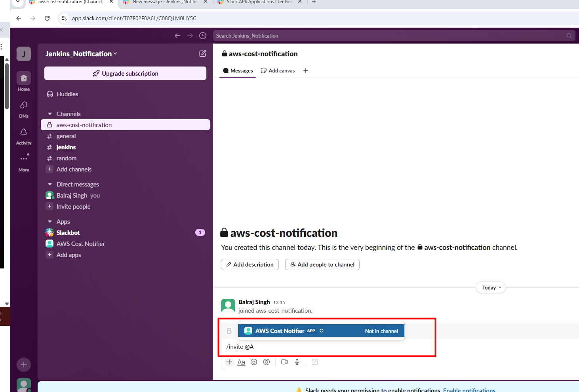Click the compose new message icon
The height and width of the screenshot is (392, 579).
pos(202,53)
